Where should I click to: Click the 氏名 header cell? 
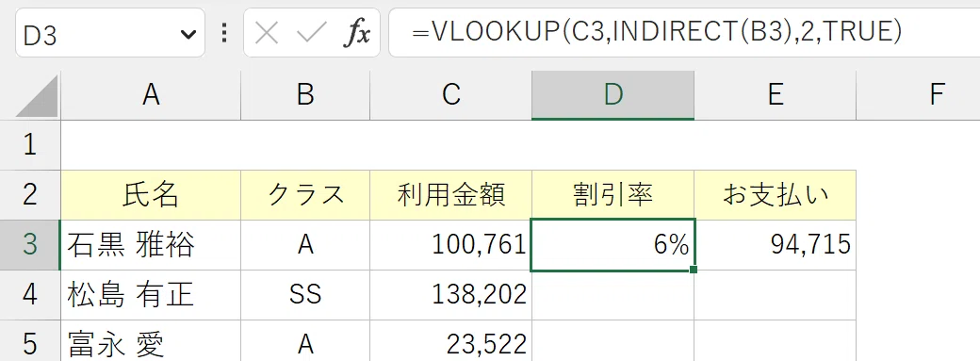pyautogui.click(x=151, y=194)
